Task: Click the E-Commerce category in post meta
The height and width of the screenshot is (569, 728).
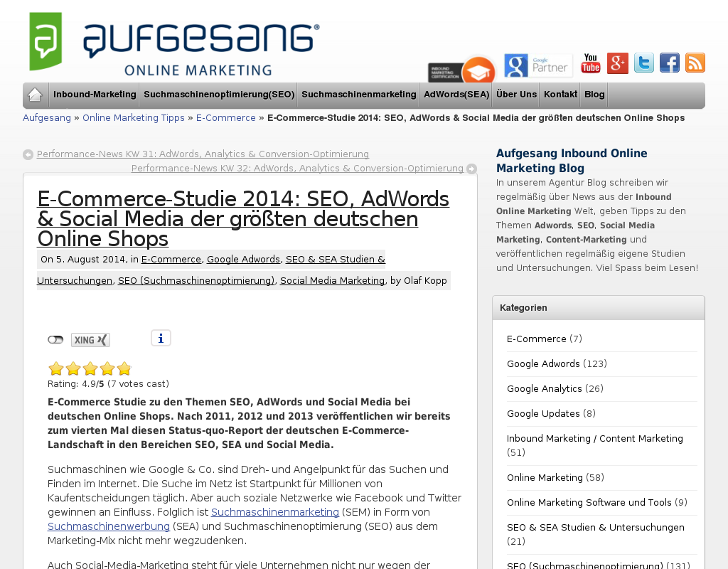Action: click(x=171, y=259)
